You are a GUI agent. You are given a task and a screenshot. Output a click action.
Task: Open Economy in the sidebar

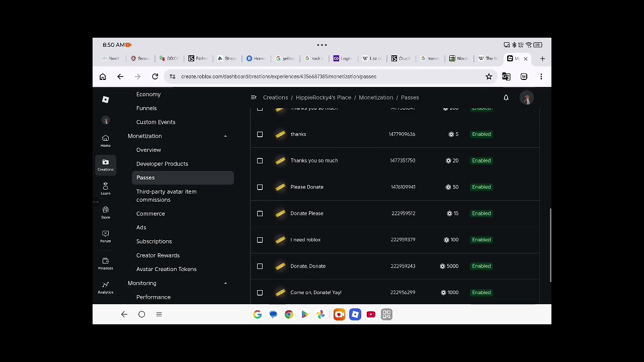[148, 94]
